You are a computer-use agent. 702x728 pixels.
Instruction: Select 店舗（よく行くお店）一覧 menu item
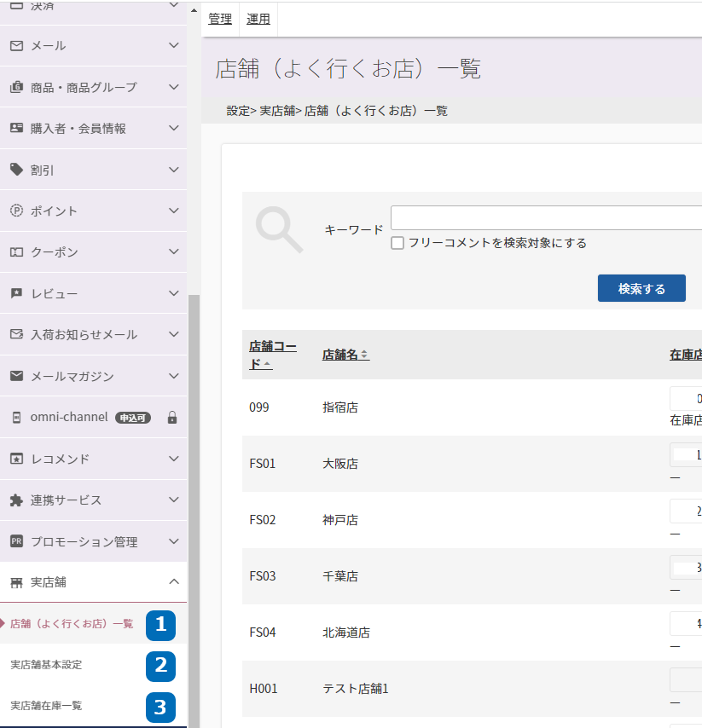point(72,623)
